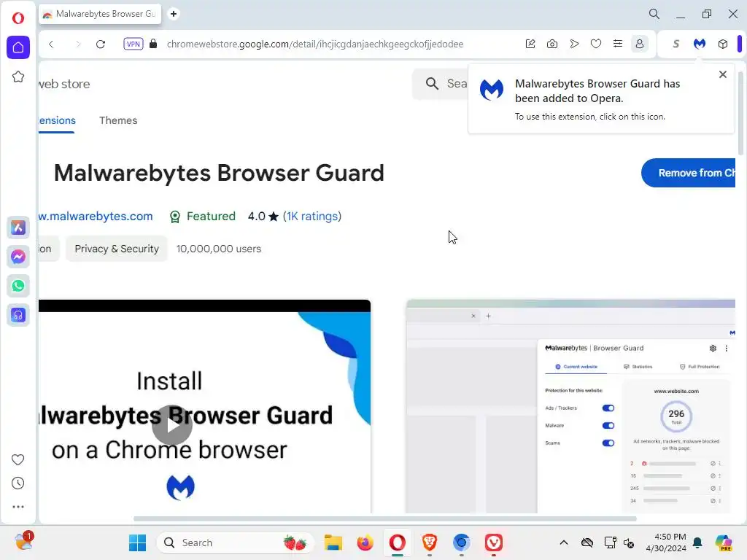Open new tab with plus button
Screen dimensions: 747x560
coord(174,14)
